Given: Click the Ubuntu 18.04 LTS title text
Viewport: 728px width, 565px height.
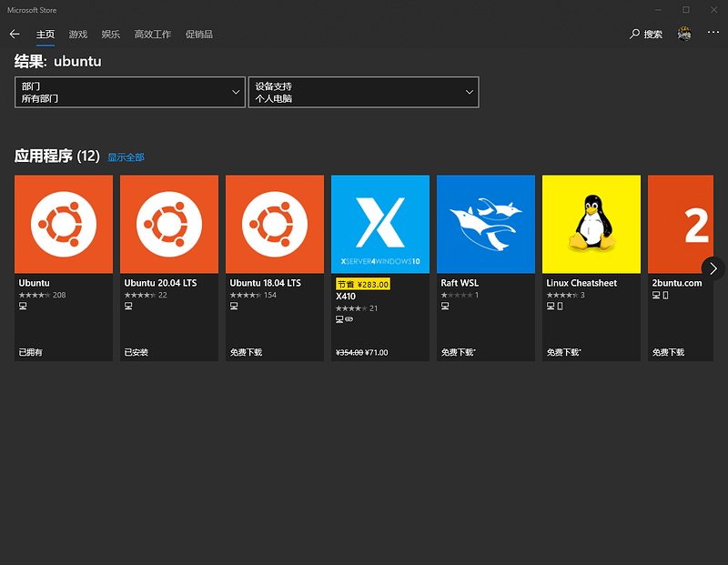Looking at the screenshot, I should coord(266,283).
